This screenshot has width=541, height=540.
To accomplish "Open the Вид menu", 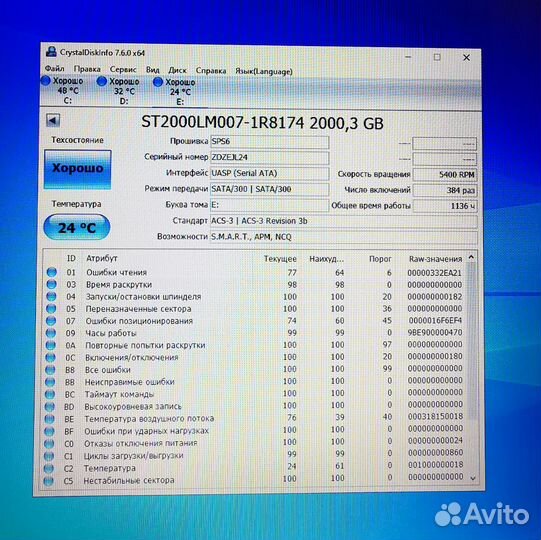I will click(153, 70).
